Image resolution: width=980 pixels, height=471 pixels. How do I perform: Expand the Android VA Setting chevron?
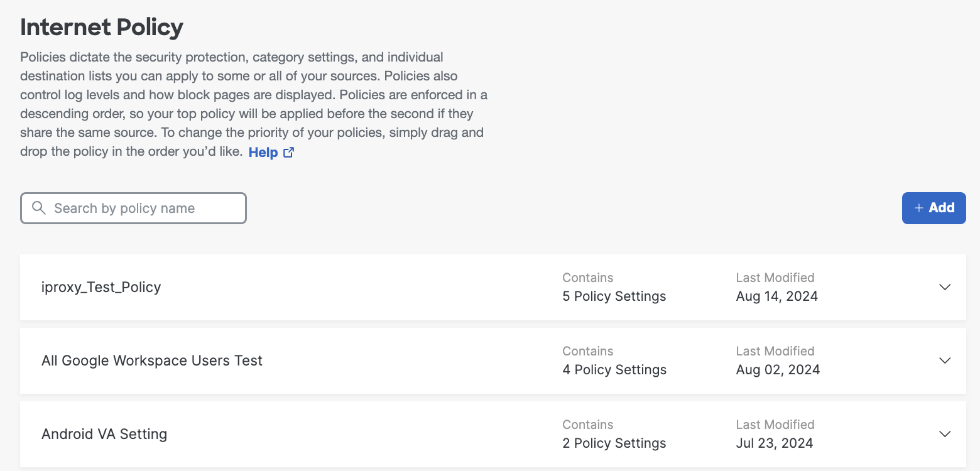tap(944, 434)
